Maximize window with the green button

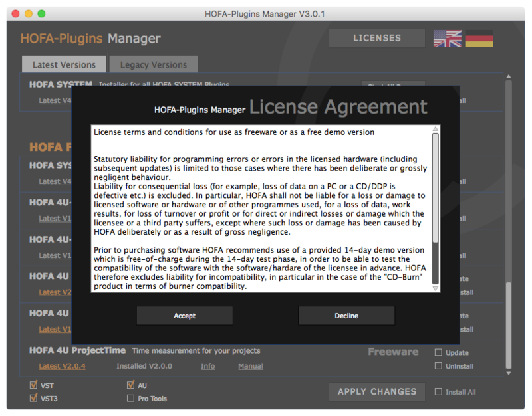pos(41,13)
